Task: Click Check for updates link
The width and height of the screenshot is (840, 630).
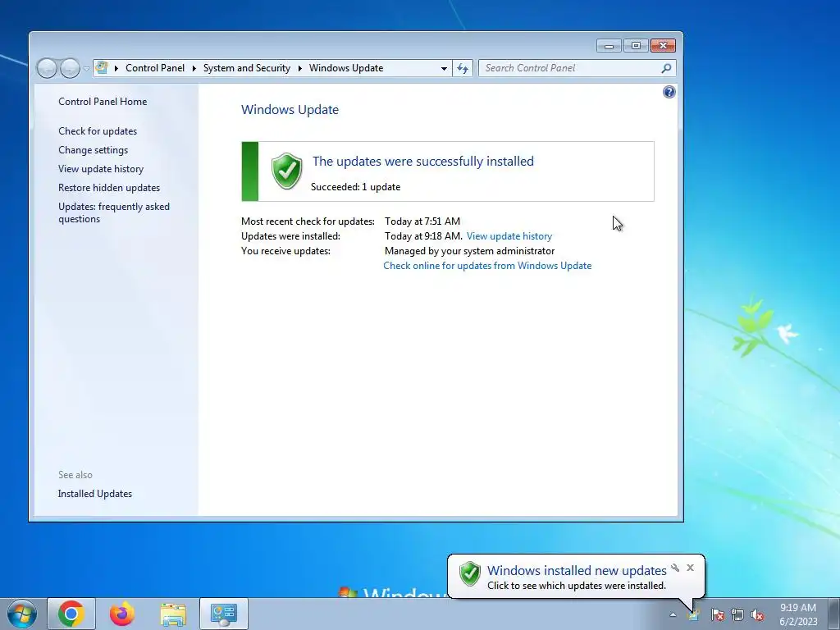Action: [98, 131]
